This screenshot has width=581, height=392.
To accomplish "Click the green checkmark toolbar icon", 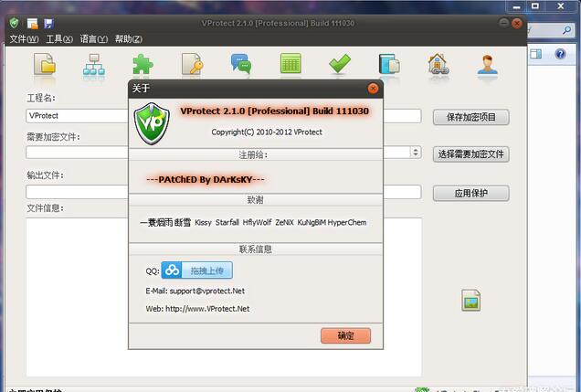I will (340, 63).
